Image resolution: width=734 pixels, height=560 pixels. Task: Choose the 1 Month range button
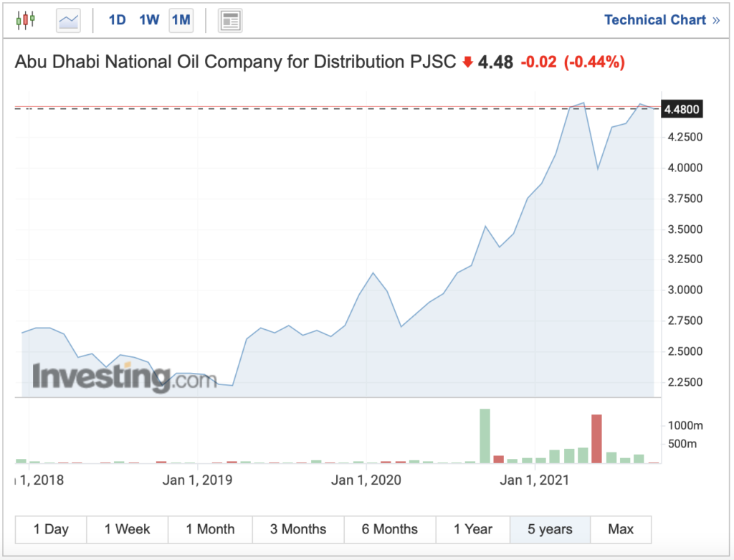[x=210, y=530]
